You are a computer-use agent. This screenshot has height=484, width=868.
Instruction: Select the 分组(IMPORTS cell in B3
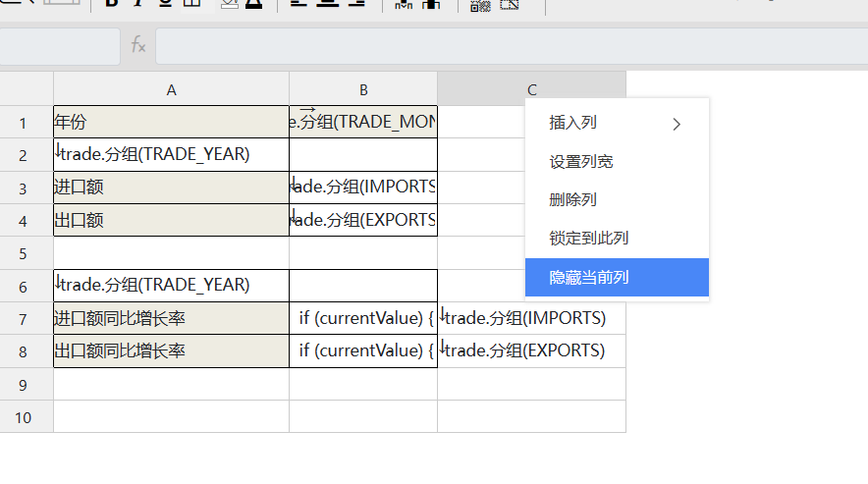pos(363,188)
